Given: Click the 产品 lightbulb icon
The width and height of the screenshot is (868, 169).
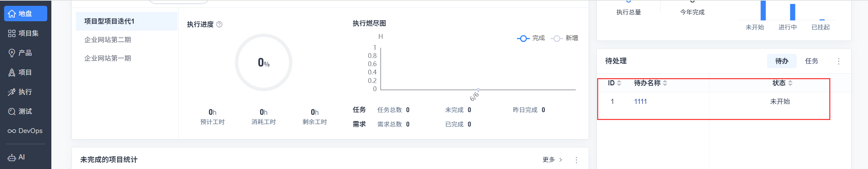Looking at the screenshot, I should tap(12, 53).
